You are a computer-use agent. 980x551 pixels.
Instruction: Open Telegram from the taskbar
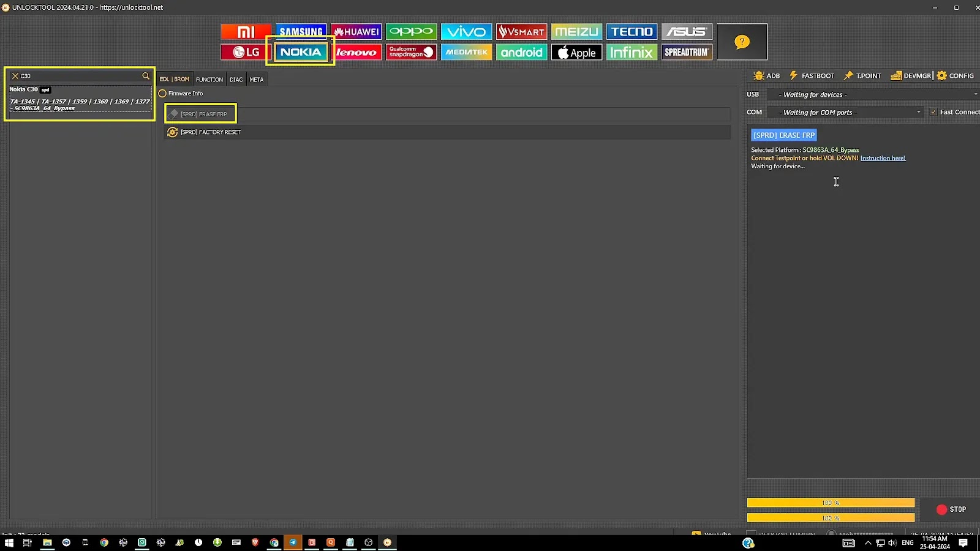pyautogui.click(x=293, y=542)
